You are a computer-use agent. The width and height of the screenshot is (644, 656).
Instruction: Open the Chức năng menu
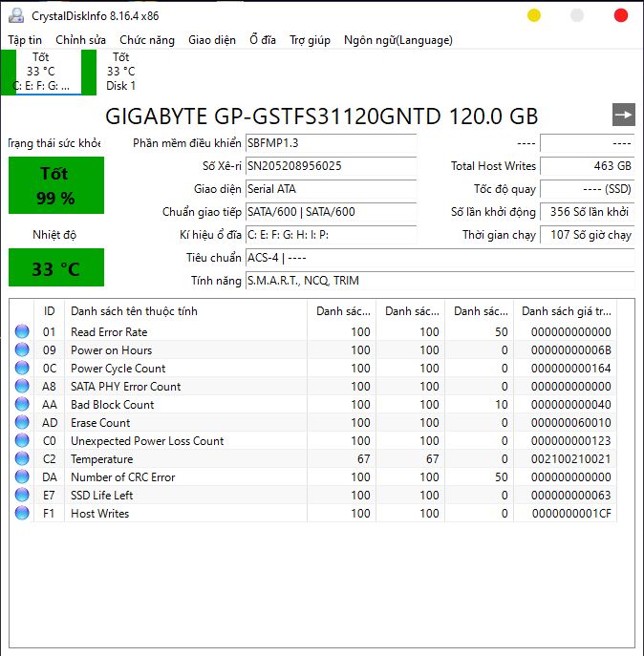coord(147,40)
